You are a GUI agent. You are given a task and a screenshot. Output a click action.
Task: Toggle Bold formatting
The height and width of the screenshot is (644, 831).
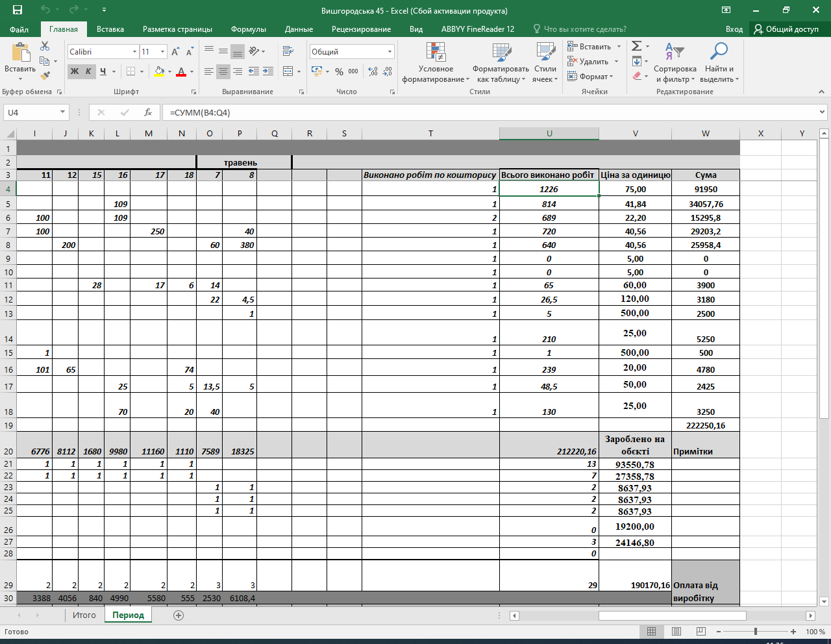[x=75, y=71]
